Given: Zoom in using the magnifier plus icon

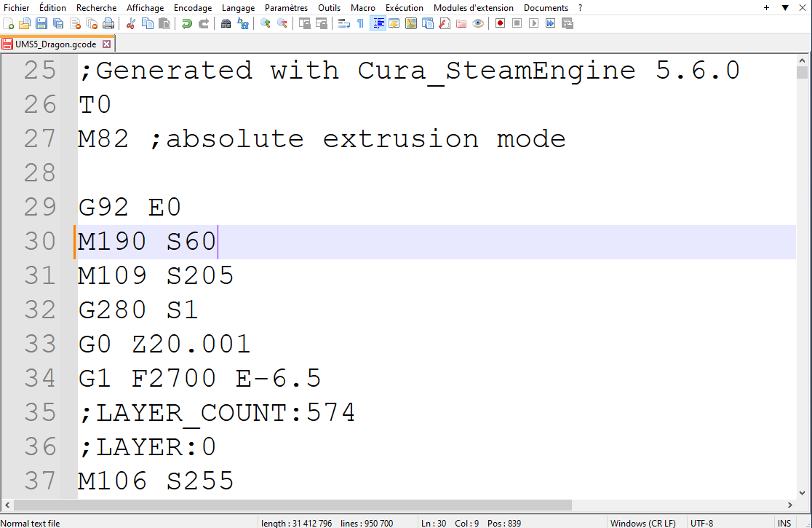Looking at the screenshot, I should coord(266,23).
